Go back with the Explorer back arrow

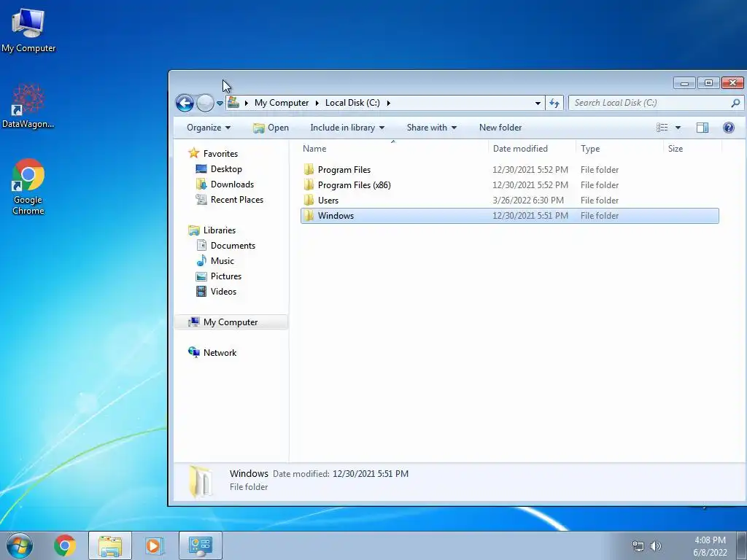coord(185,103)
